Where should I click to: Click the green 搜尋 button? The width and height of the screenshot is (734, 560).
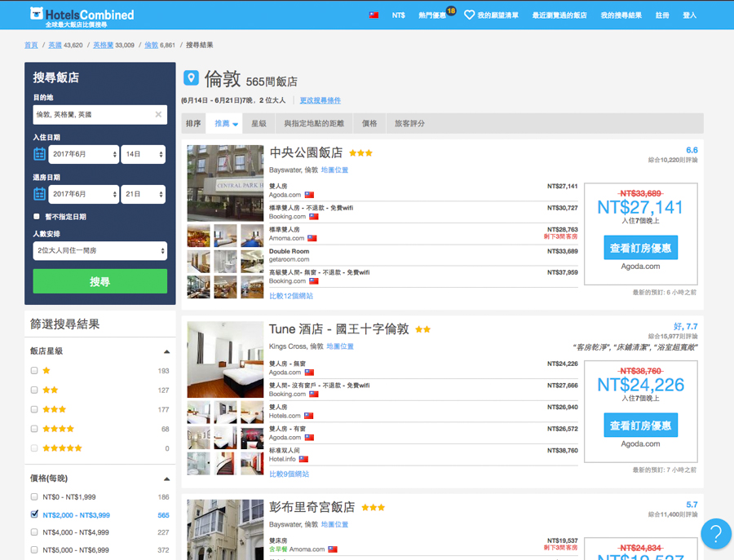[x=100, y=281]
